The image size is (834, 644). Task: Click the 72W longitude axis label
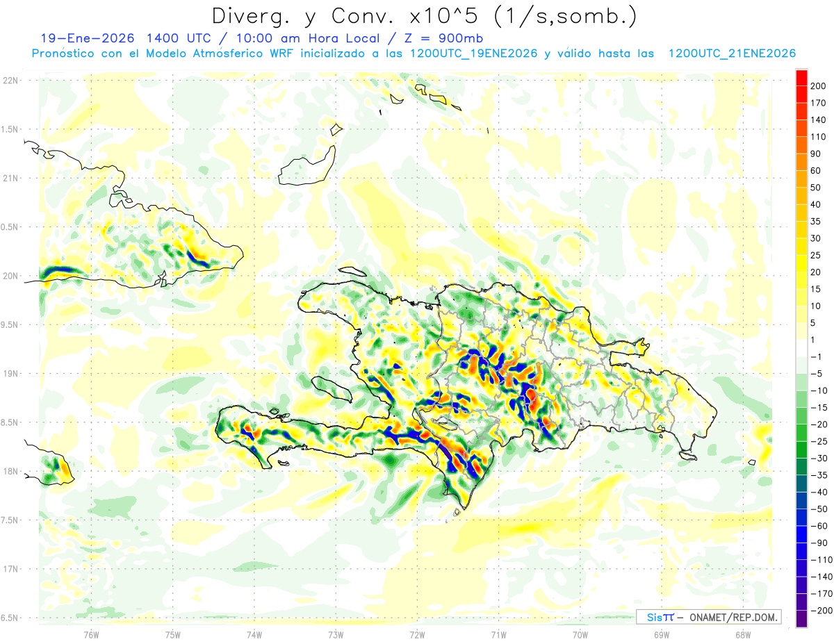coord(417,634)
